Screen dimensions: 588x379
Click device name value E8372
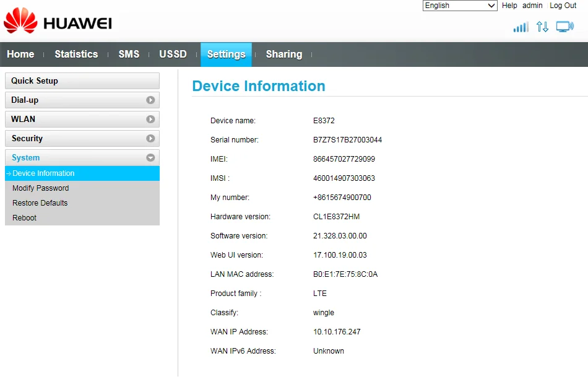pyautogui.click(x=324, y=121)
